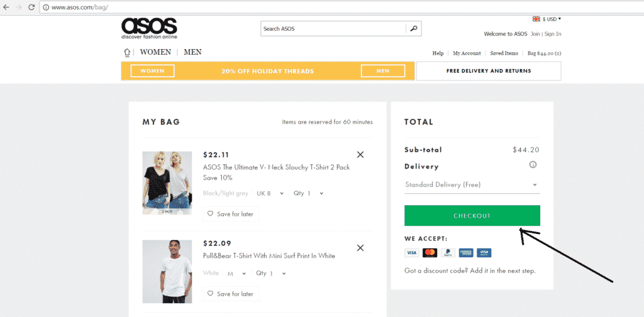
Task: Open Qty dropdown for Pull&Bear T-Shirt
Action: 271,274
